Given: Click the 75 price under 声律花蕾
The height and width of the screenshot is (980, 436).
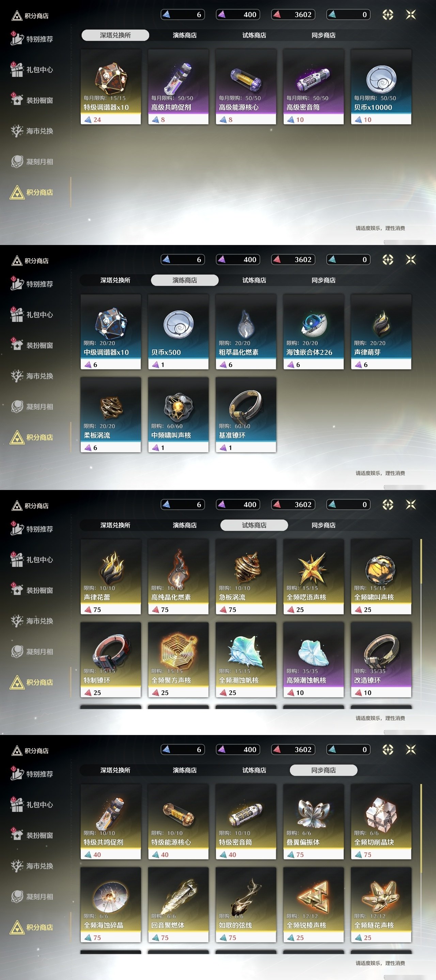Looking at the screenshot, I should click(93, 609).
